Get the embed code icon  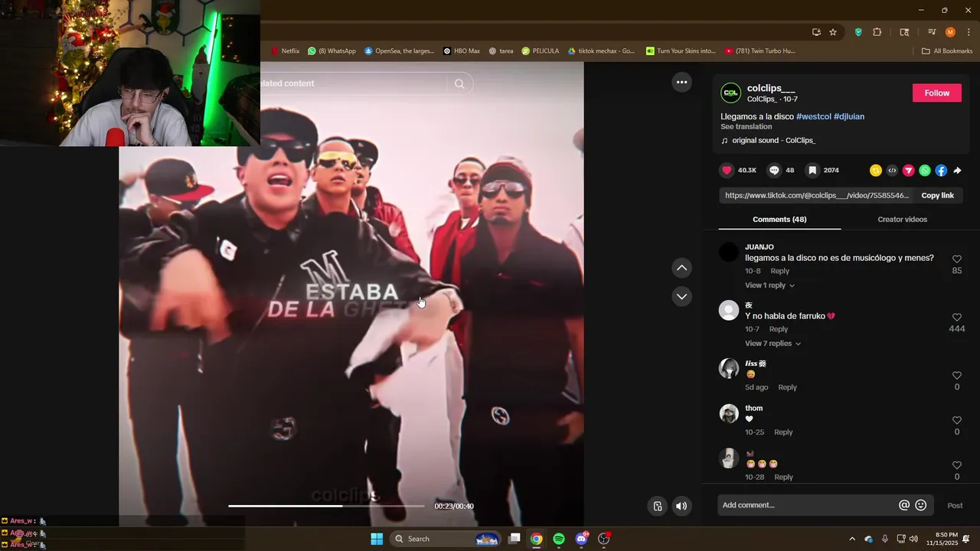pyautogui.click(x=892, y=171)
